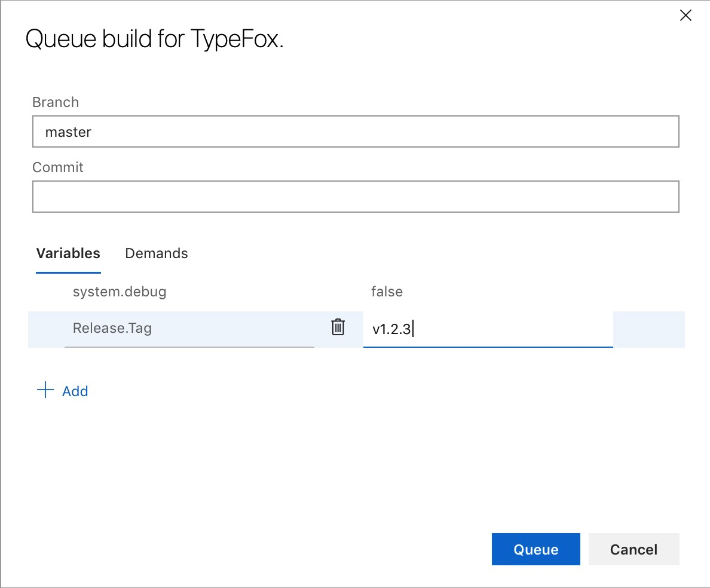Click into the empty Commit field
Viewport: 710px width, 588px height.
pos(356,197)
